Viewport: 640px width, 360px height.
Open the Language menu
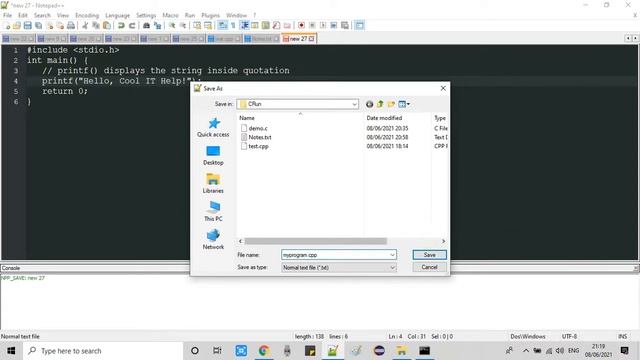pos(118,15)
